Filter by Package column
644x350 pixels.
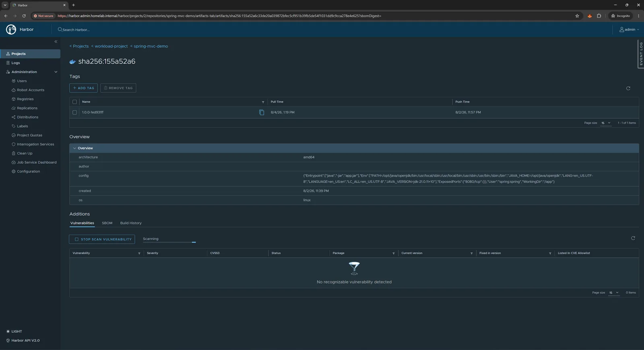click(x=393, y=253)
